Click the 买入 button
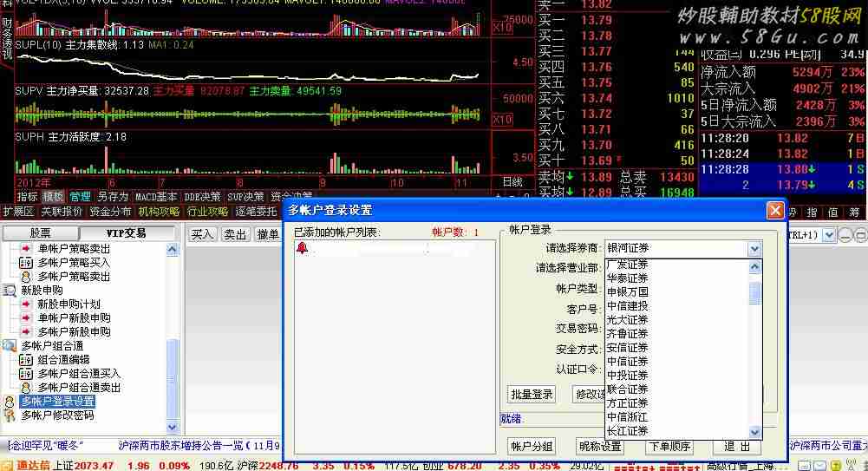 202,235
